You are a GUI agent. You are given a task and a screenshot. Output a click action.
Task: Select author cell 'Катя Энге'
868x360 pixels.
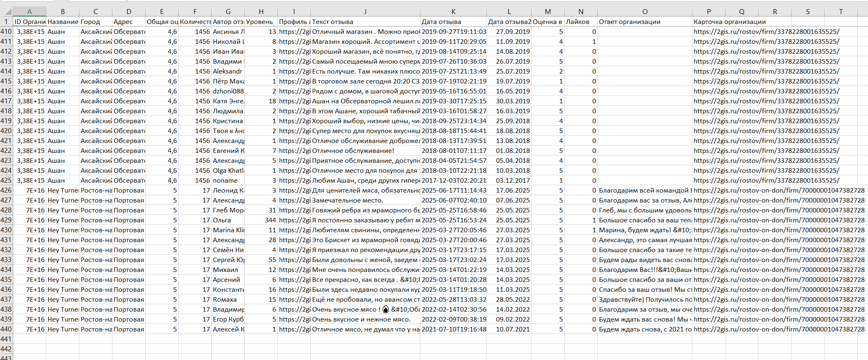228,101
